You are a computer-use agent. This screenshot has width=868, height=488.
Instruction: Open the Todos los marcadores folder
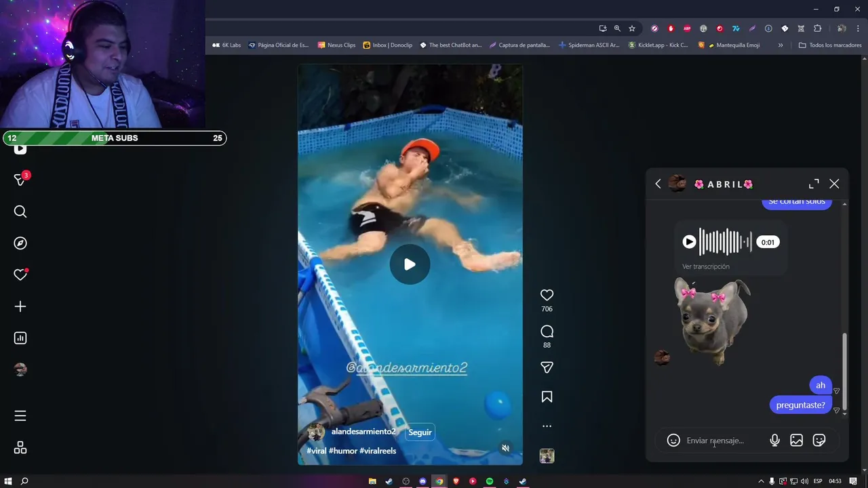[830, 45]
